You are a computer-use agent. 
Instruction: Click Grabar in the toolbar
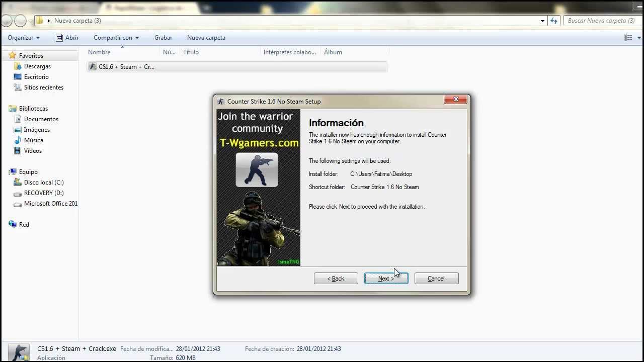[x=163, y=38]
